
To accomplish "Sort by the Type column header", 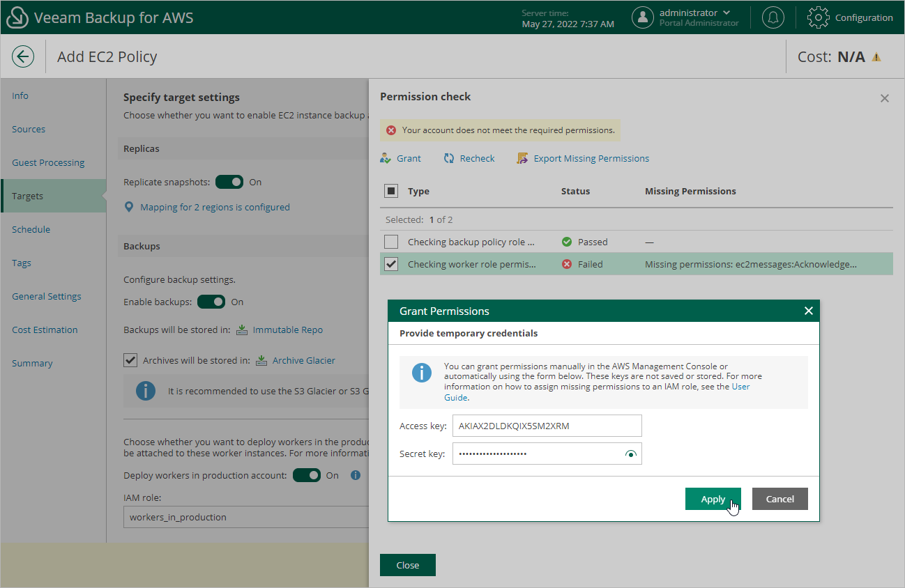I will click(x=418, y=191).
